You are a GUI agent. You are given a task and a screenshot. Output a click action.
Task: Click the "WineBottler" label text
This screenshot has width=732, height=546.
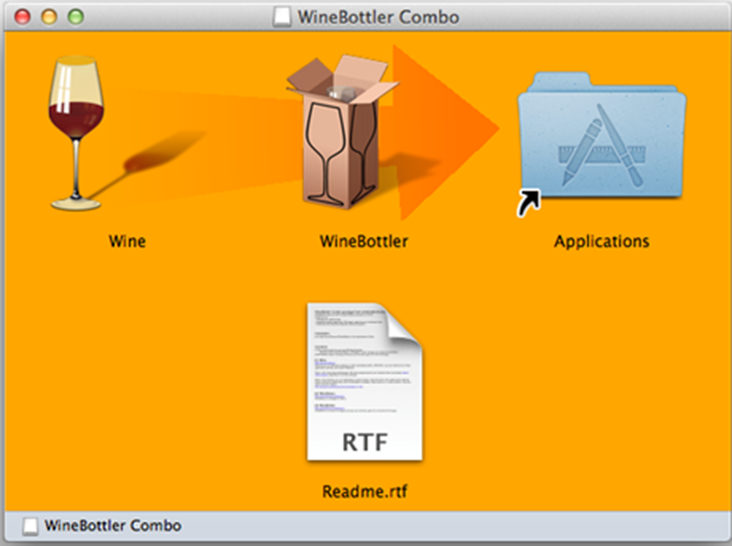coord(364,241)
